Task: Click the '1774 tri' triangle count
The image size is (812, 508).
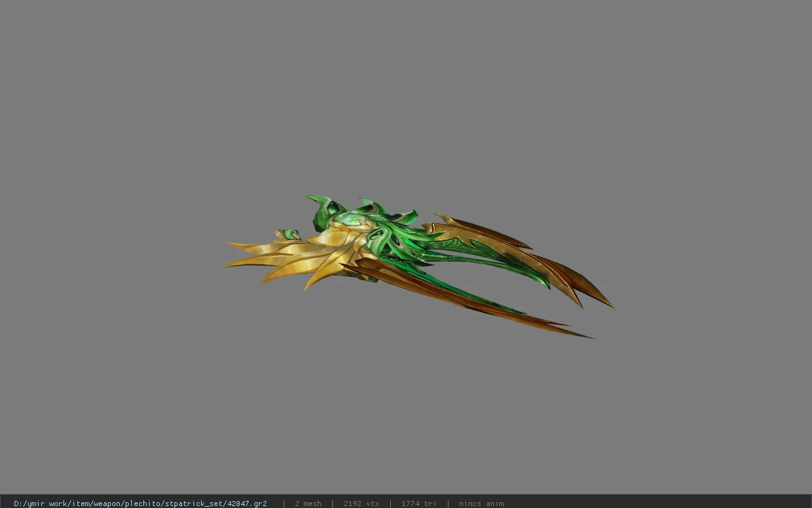Action: [x=418, y=504]
